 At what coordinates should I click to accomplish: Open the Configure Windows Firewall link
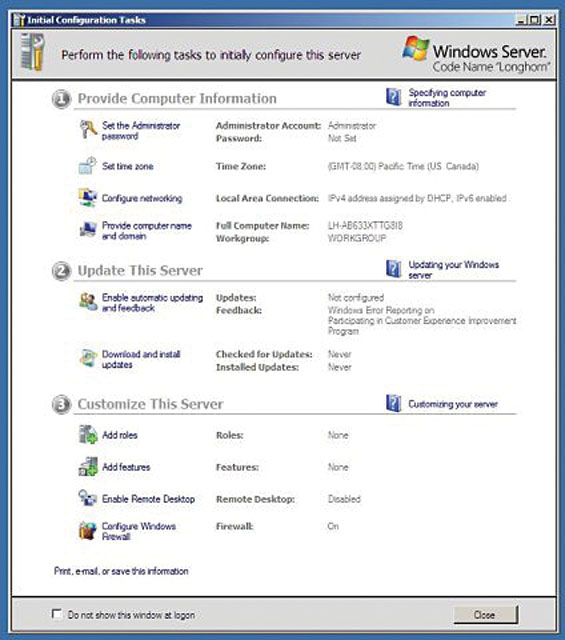click(139, 531)
